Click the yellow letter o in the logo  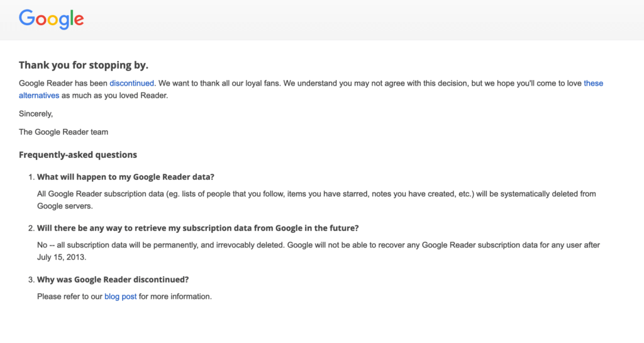(54, 20)
